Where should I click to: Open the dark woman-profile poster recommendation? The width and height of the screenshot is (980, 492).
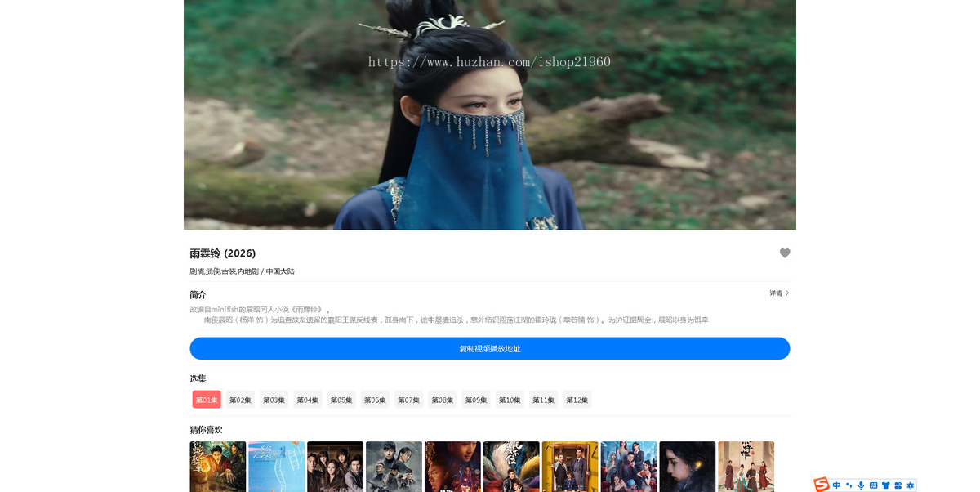point(688,467)
